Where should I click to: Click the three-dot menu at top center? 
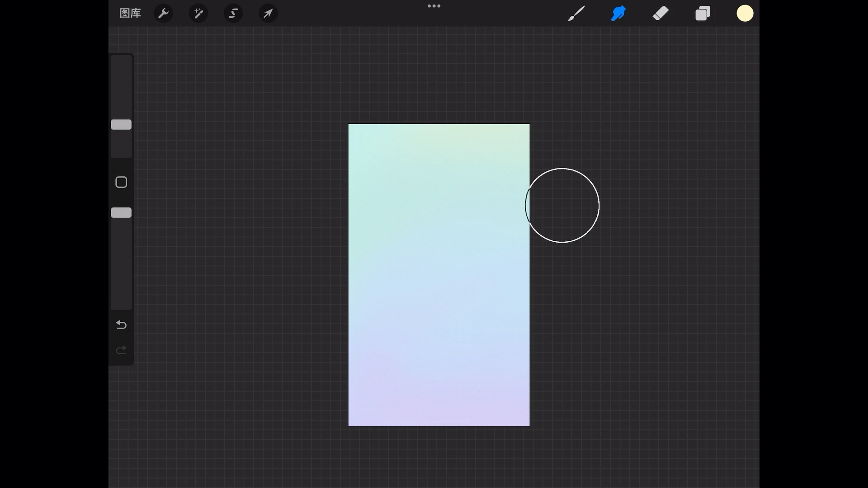(434, 6)
